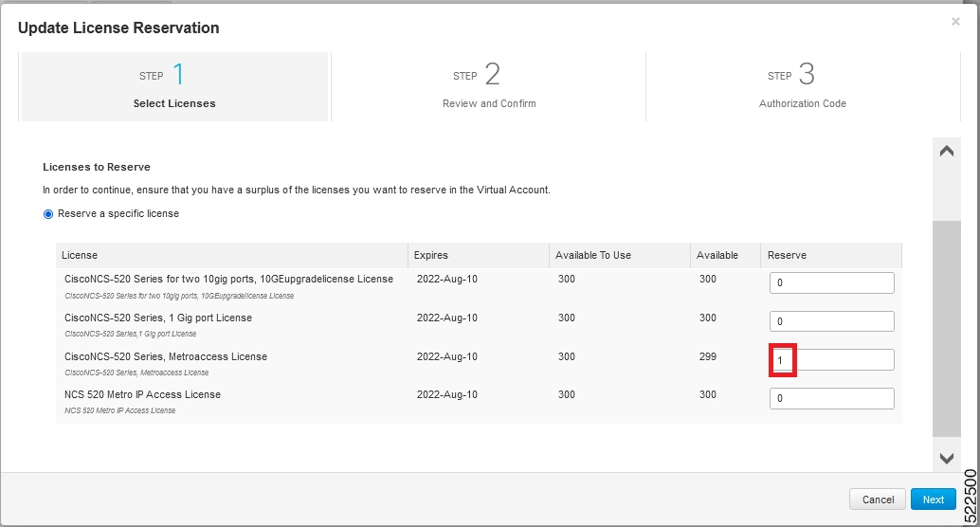Screen dimensions: 980x527
Task: Click Reserve field for Metroaccess License
Action: coord(832,360)
